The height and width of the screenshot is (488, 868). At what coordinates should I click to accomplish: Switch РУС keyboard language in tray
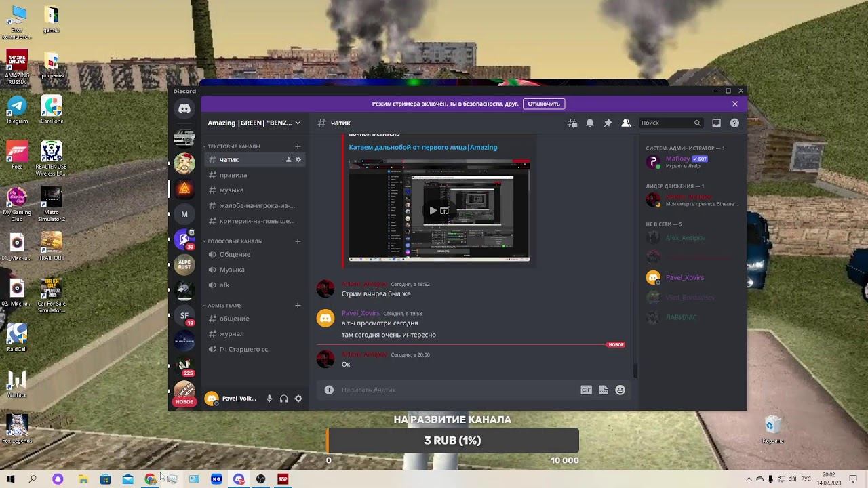[x=806, y=479]
